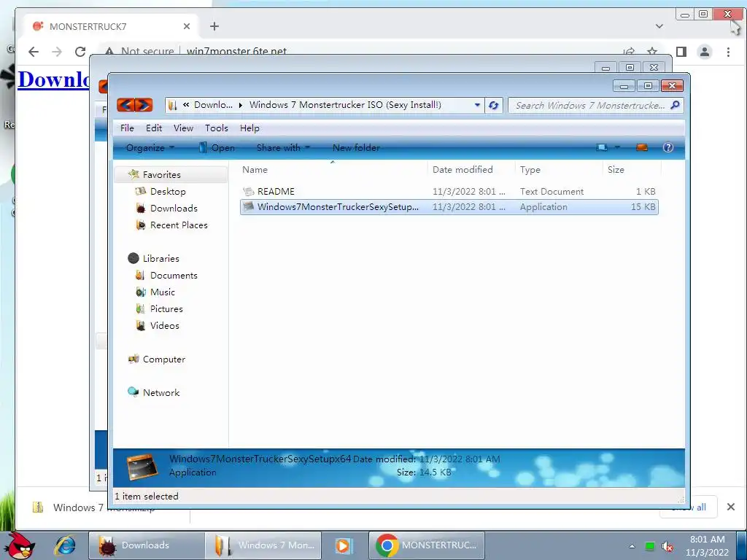Select Computer in navigation pane

(164, 359)
